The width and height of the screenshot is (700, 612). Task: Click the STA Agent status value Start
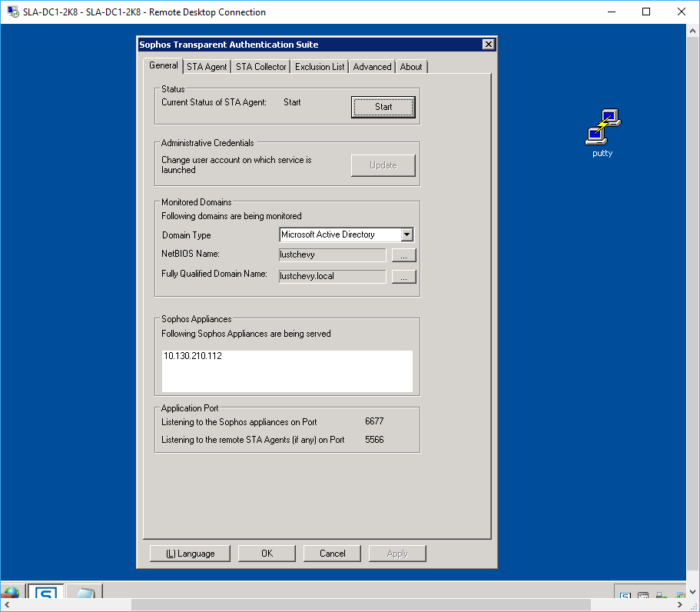pos(292,102)
